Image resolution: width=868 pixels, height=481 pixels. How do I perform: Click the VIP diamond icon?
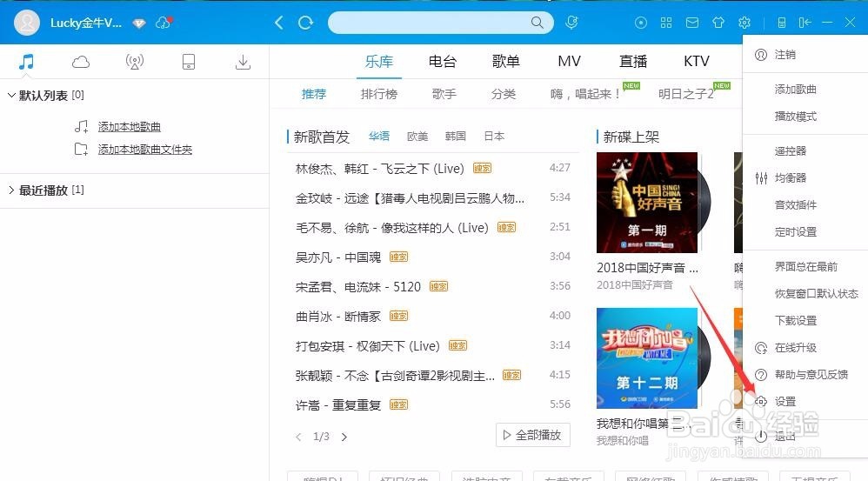click(x=139, y=23)
